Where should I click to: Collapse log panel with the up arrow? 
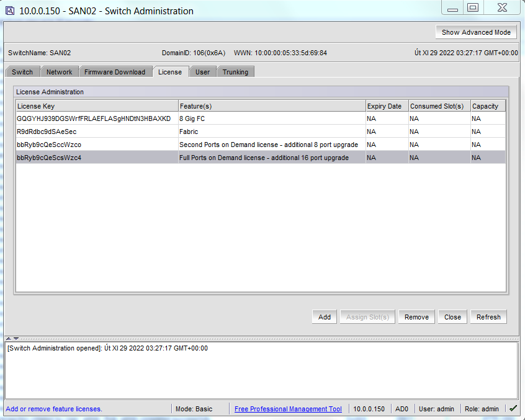[8, 339]
